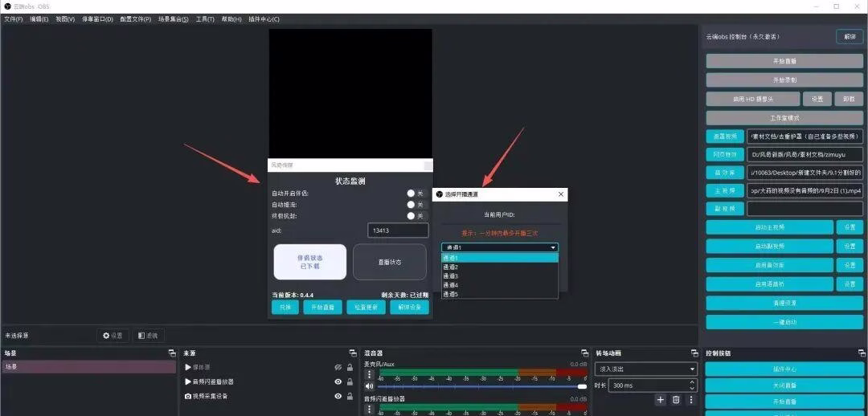Toggle the lock on 音频闪避播放器 source
868x416 pixels.
[350, 381]
